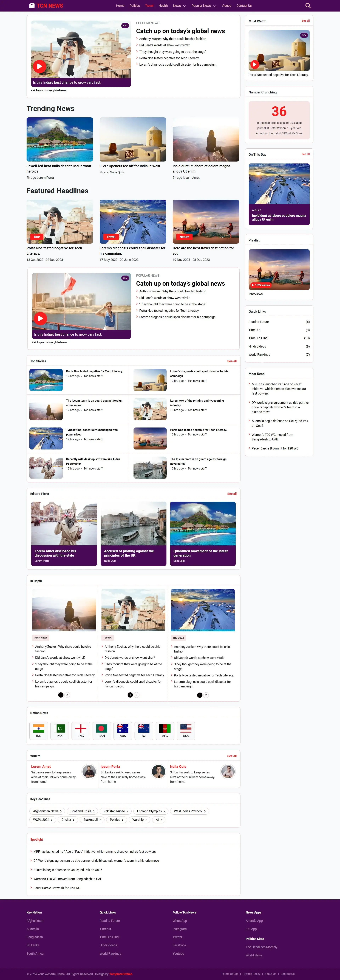Select Health in the navigation bar

click(x=163, y=6)
